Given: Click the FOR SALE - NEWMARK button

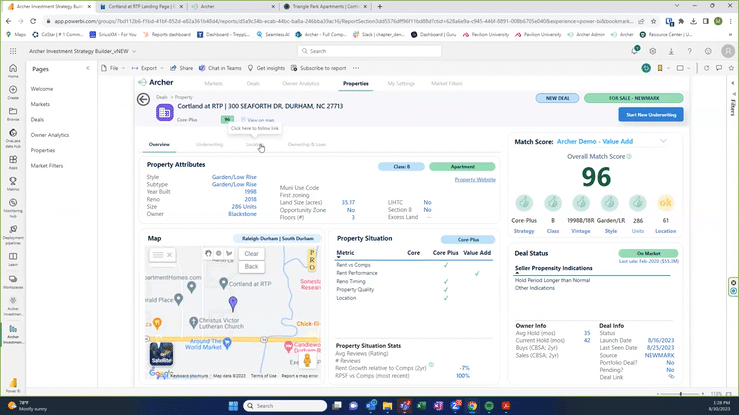Looking at the screenshot, I should click(x=633, y=98).
